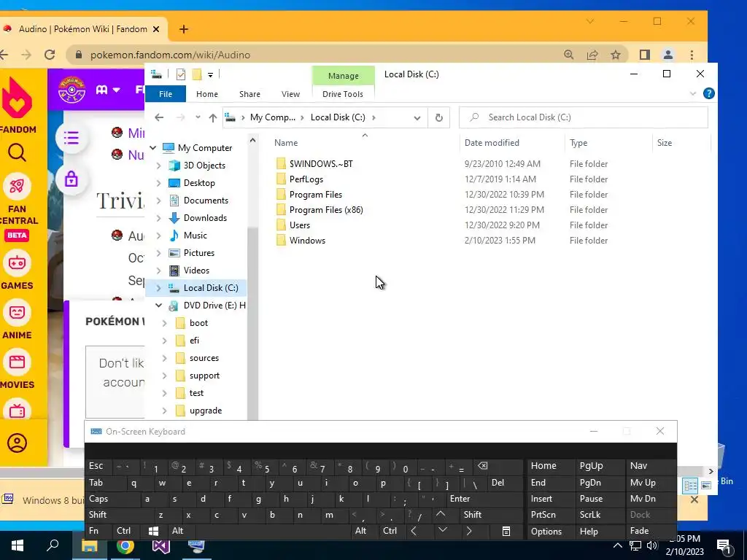747x560 pixels.
Task: Toggle the ScrLk key on On-Screen Keyboard
Action: tap(600, 515)
